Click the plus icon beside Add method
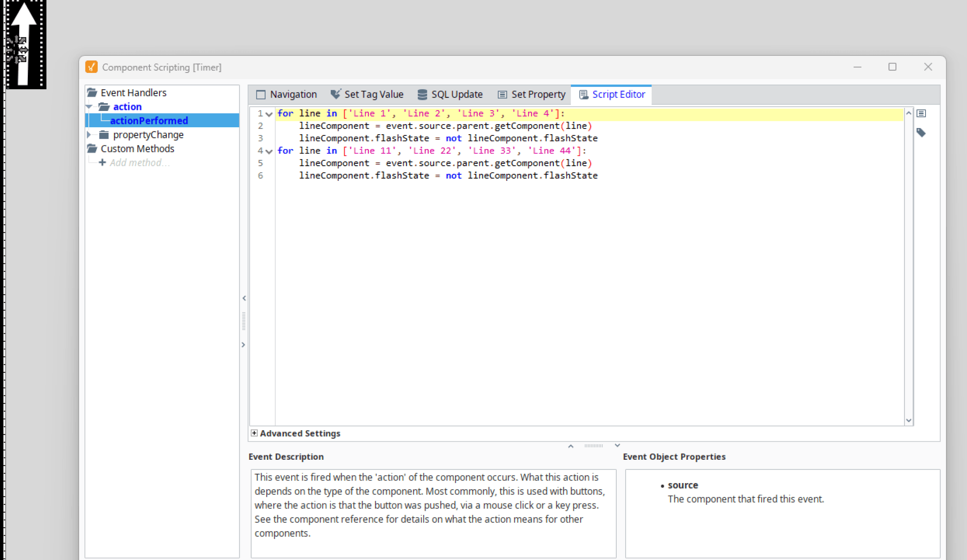This screenshot has height=560, width=967. pyautogui.click(x=102, y=162)
